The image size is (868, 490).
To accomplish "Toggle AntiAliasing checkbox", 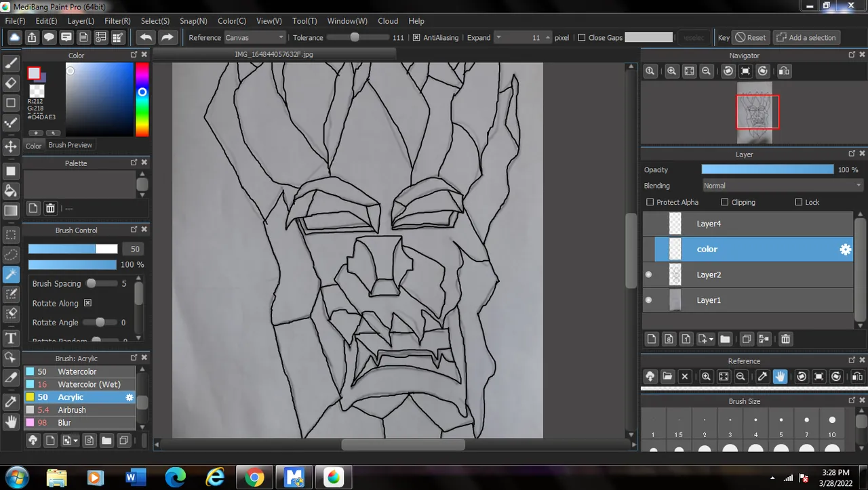I will point(416,38).
